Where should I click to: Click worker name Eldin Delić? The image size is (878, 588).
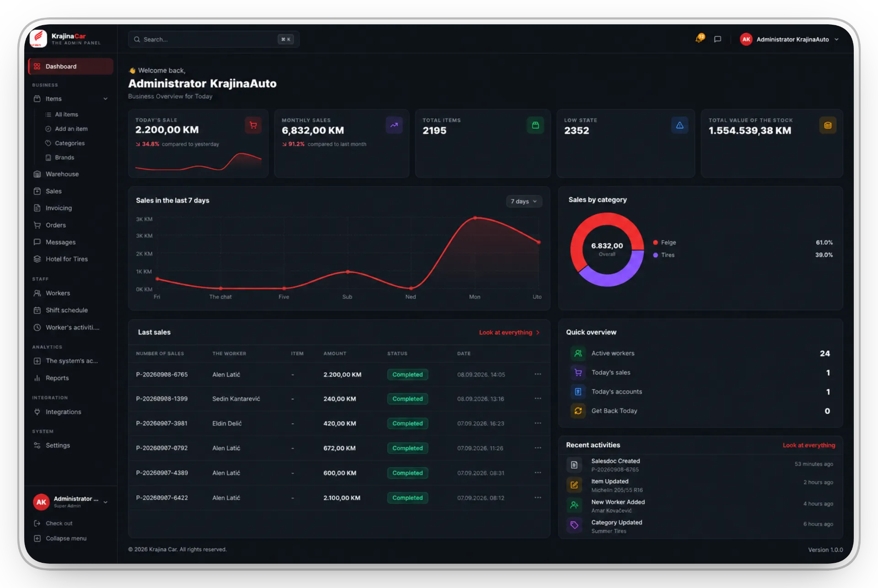click(227, 423)
